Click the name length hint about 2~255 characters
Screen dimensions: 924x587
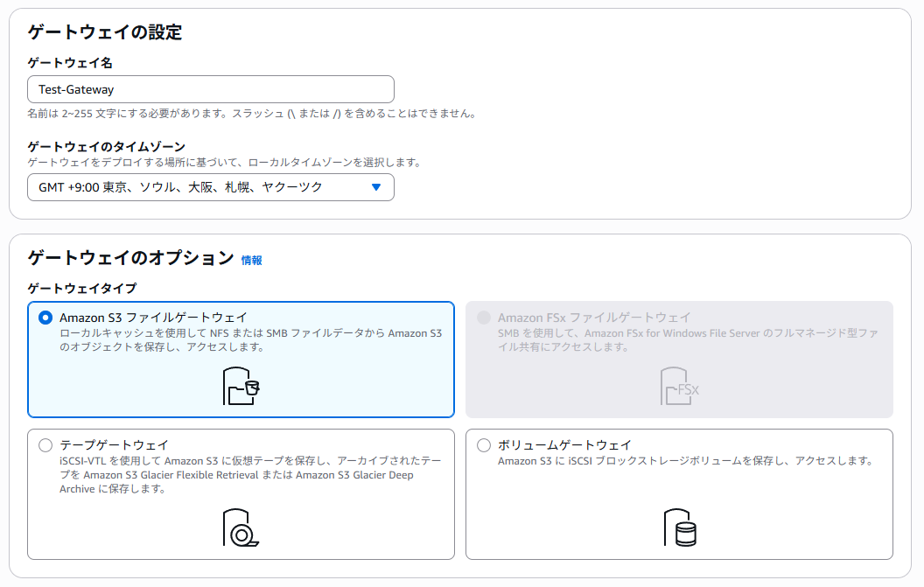click(252, 113)
